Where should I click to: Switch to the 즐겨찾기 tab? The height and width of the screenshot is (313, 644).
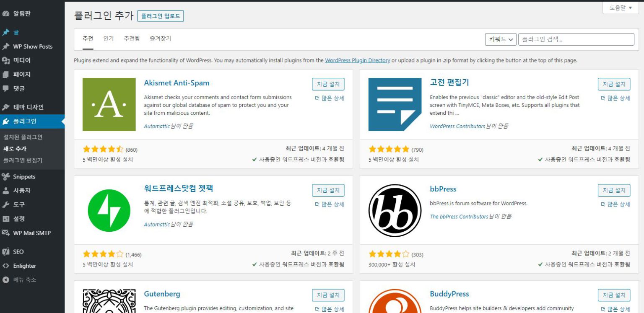pyautogui.click(x=160, y=39)
